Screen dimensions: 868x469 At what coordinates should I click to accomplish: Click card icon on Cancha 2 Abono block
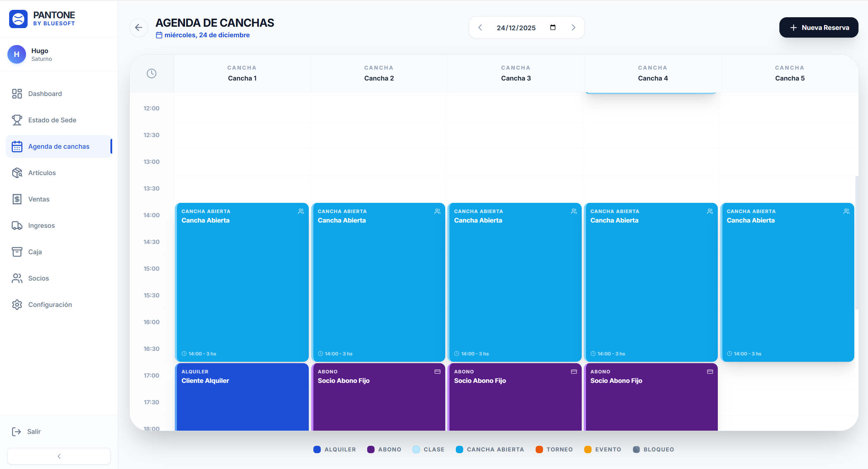click(438, 372)
